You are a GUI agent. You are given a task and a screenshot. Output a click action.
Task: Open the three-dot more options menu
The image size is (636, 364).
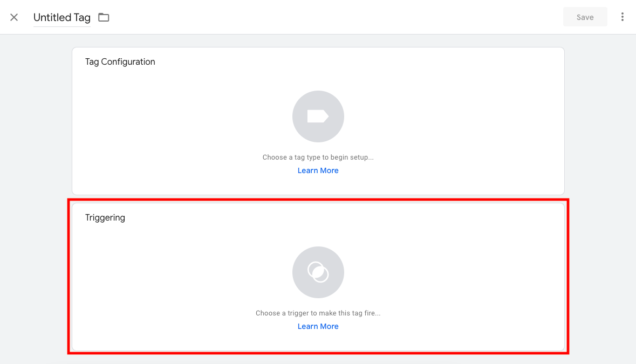click(x=622, y=17)
